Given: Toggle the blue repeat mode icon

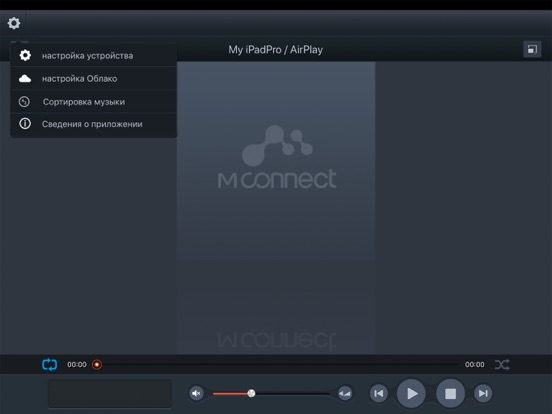Looking at the screenshot, I should (49, 364).
